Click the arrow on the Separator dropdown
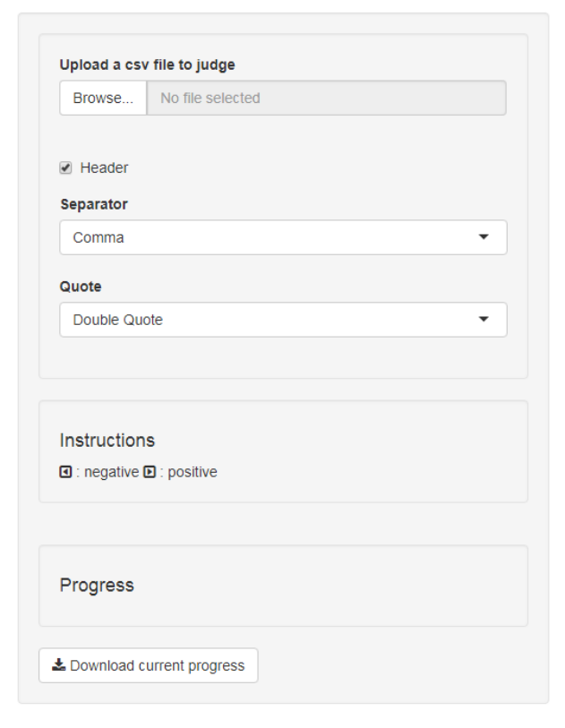The width and height of the screenshot is (565, 728). [484, 237]
